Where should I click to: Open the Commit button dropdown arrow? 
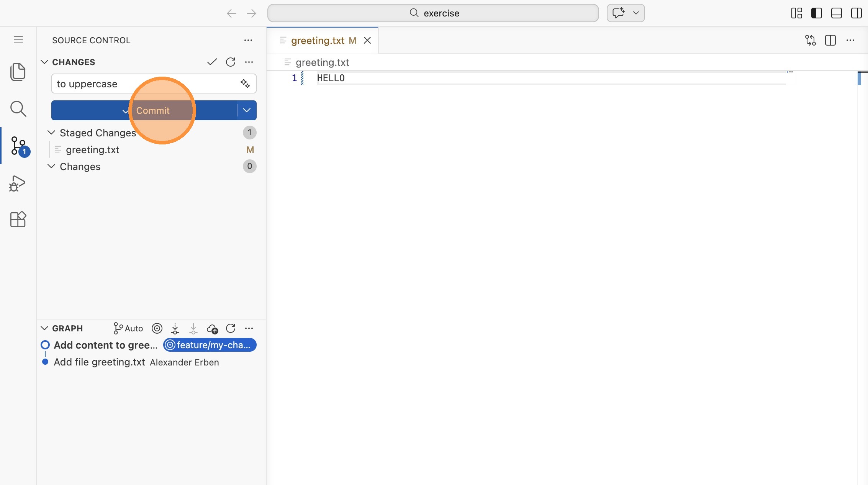(x=247, y=110)
